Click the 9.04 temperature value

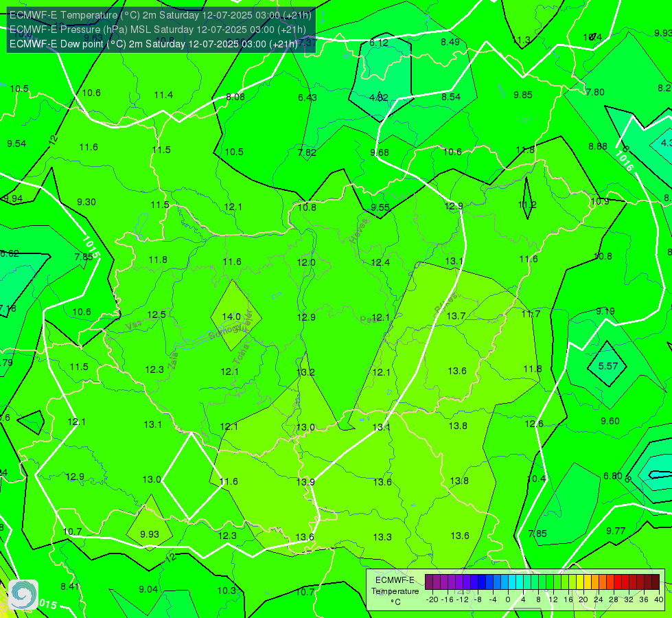(148, 589)
